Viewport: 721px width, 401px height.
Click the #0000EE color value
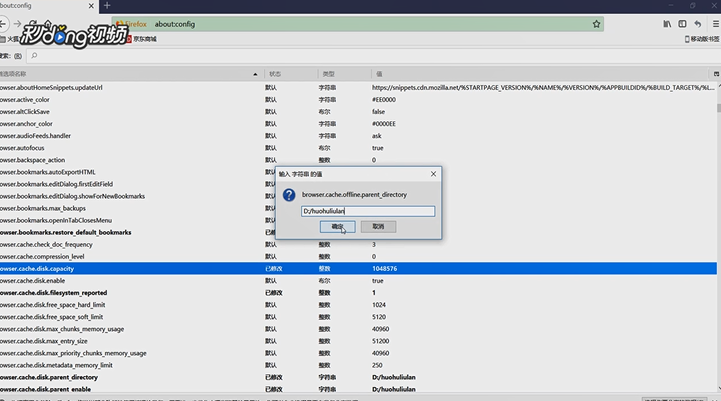tap(384, 124)
